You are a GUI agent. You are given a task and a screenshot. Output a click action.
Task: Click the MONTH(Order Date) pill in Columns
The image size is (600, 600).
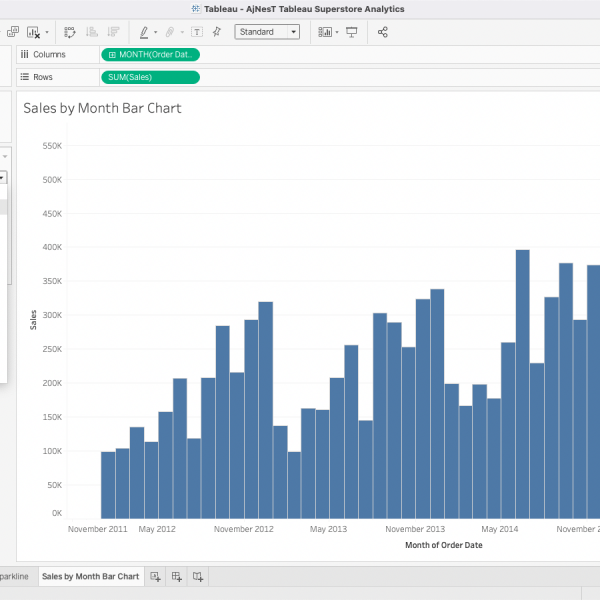(x=150, y=54)
